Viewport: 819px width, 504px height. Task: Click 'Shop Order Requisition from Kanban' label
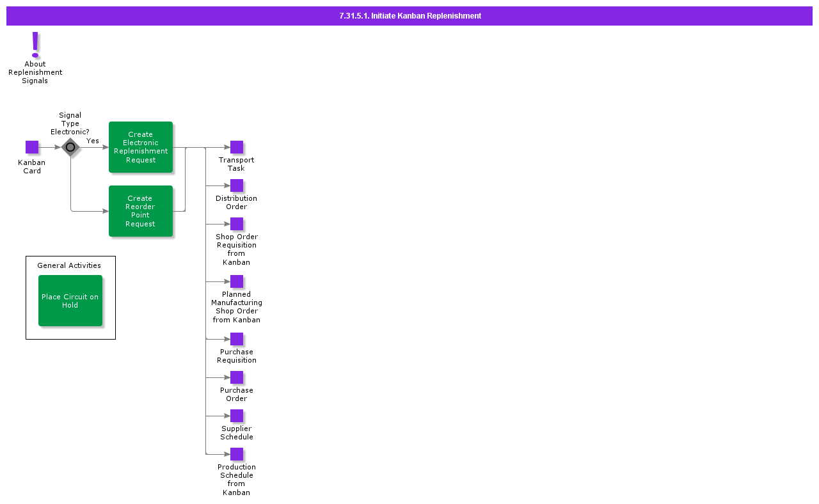coord(237,249)
